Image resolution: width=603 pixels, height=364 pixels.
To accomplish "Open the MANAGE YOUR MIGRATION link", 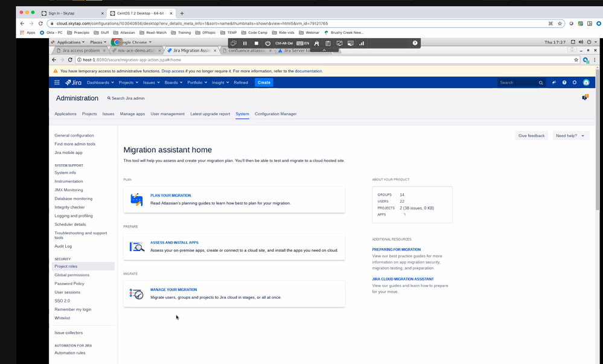I will [x=173, y=290].
